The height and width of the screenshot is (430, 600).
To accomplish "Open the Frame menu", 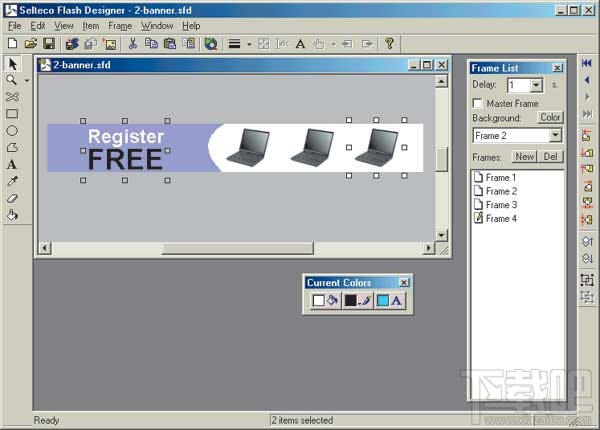I will (x=120, y=26).
